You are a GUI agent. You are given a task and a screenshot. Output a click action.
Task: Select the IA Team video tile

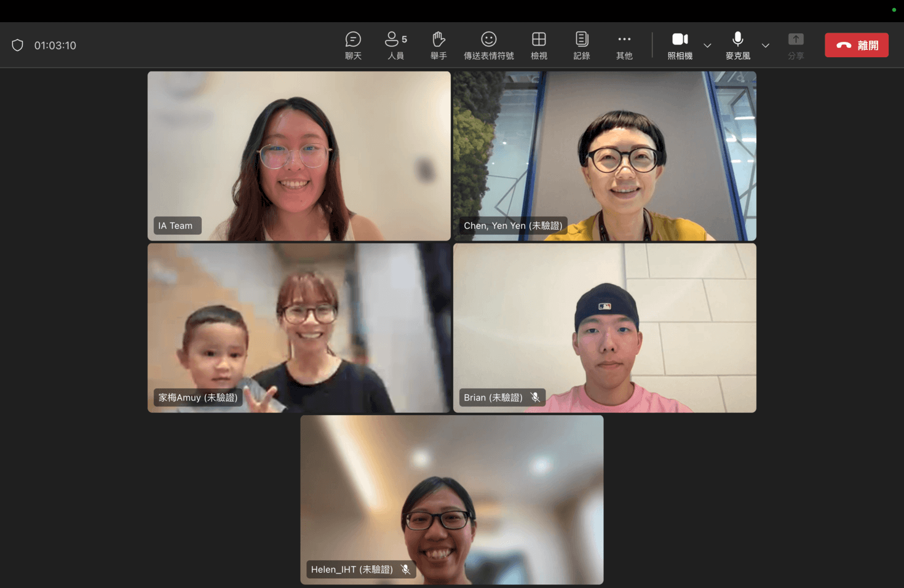point(299,156)
